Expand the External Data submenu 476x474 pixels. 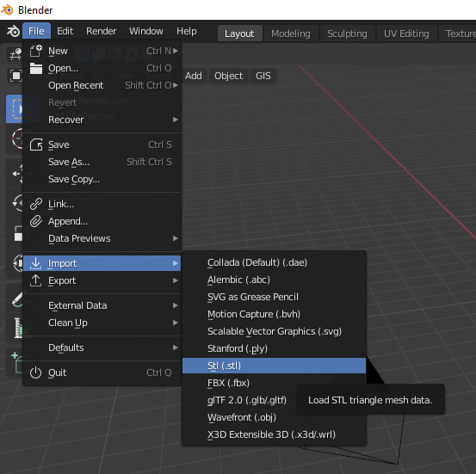tap(102, 305)
